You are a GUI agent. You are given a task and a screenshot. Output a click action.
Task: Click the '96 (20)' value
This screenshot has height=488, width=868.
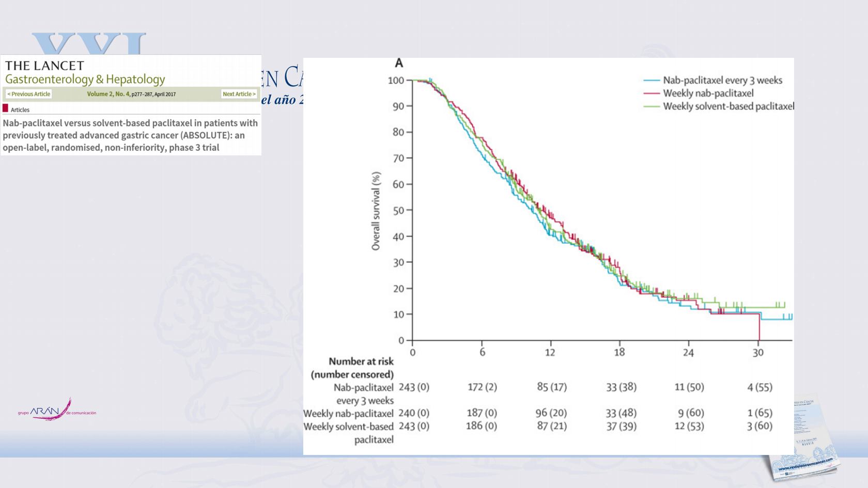click(x=552, y=413)
